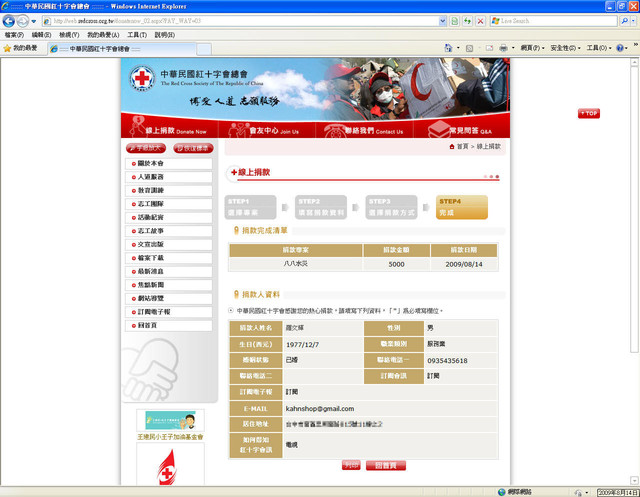
Task: Click the red 回首頁 button below form
Action: pyautogui.click(x=386, y=465)
